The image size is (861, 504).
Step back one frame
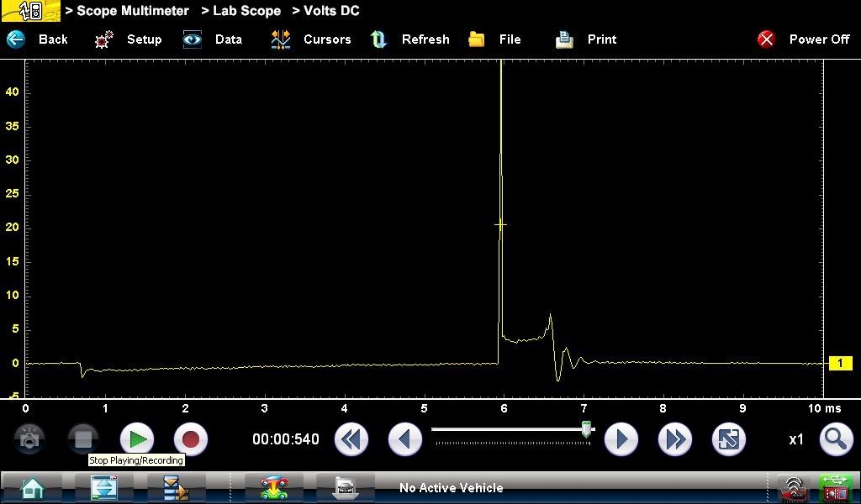point(405,439)
